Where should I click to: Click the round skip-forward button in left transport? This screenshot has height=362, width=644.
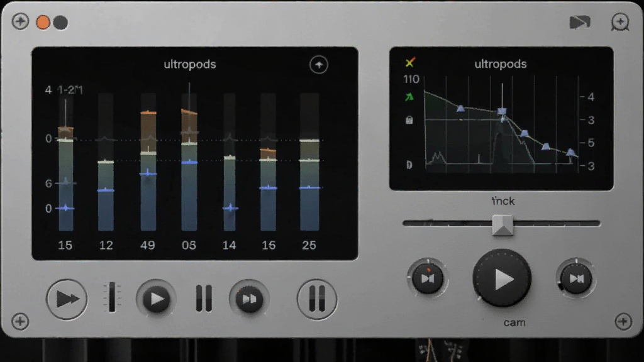tap(249, 299)
